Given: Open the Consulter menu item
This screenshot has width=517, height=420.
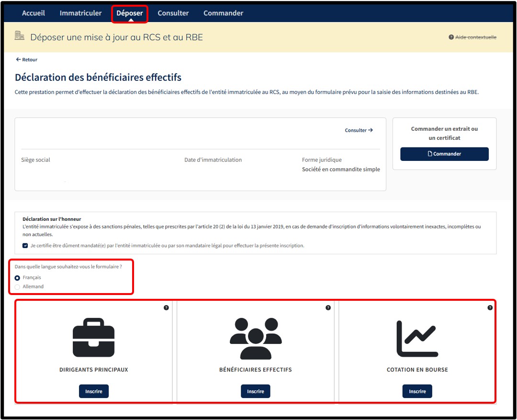Looking at the screenshot, I should click(173, 13).
